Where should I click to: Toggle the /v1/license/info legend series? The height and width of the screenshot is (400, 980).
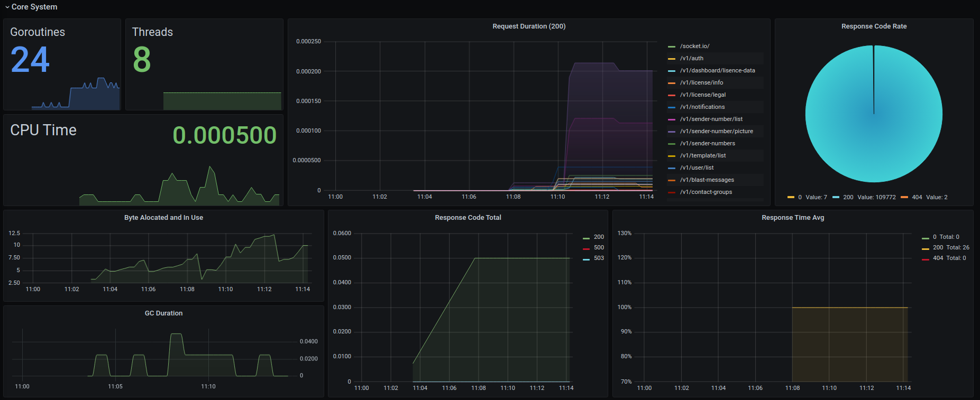(x=701, y=83)
